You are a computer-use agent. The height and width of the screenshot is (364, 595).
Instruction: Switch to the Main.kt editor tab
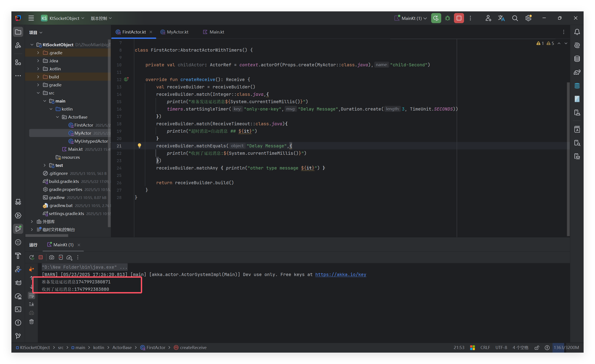tap(213, 32)
